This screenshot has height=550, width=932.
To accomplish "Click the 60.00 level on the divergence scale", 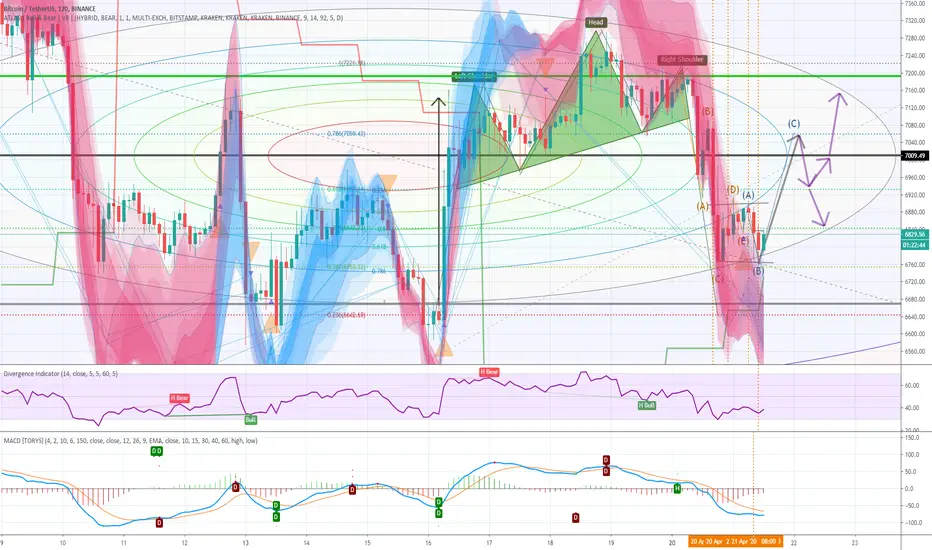I will click(912, 385).
